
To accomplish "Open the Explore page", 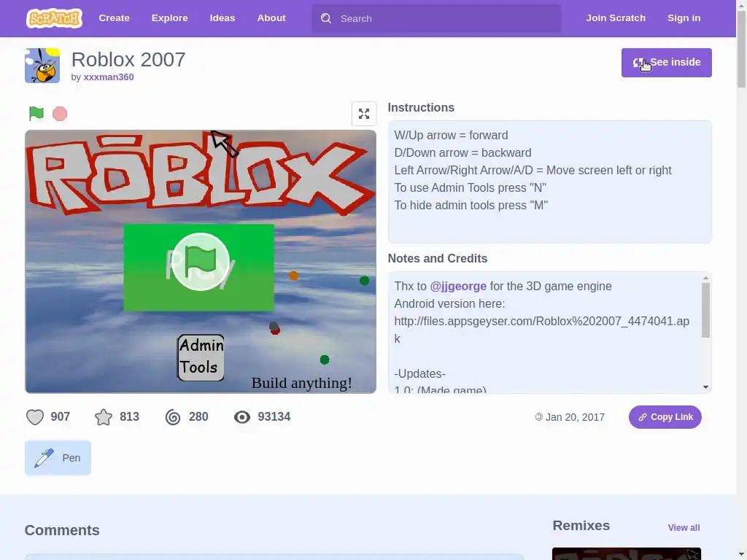I will pyautogui.click(x=169, y=18).
